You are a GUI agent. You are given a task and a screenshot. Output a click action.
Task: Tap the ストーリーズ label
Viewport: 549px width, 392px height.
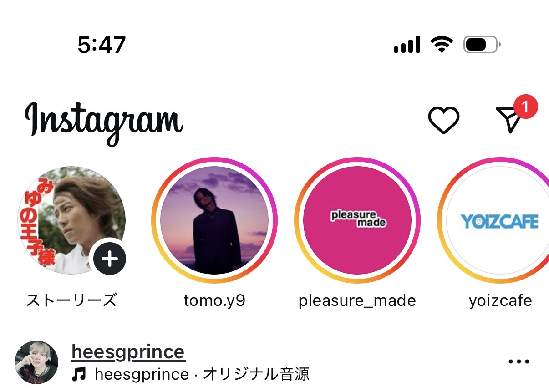(x=71, y=301)
